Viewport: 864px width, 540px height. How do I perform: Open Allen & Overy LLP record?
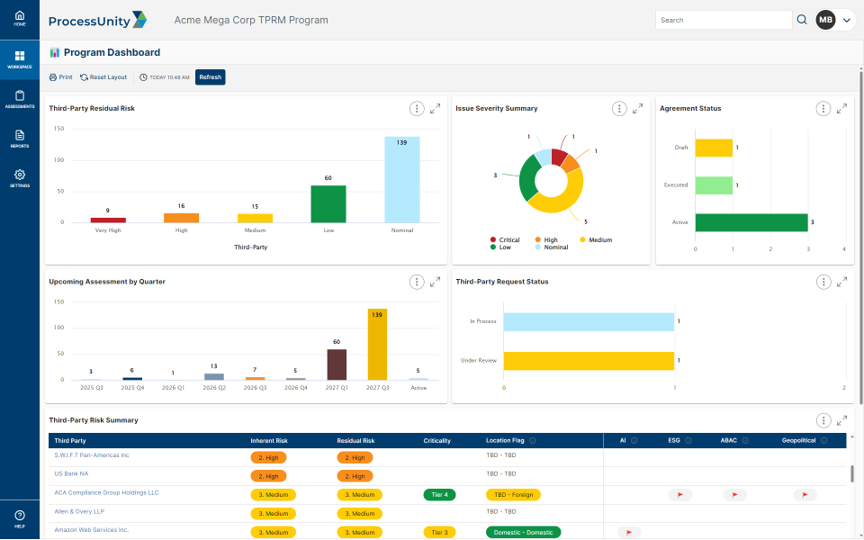[x=79, y=512]
